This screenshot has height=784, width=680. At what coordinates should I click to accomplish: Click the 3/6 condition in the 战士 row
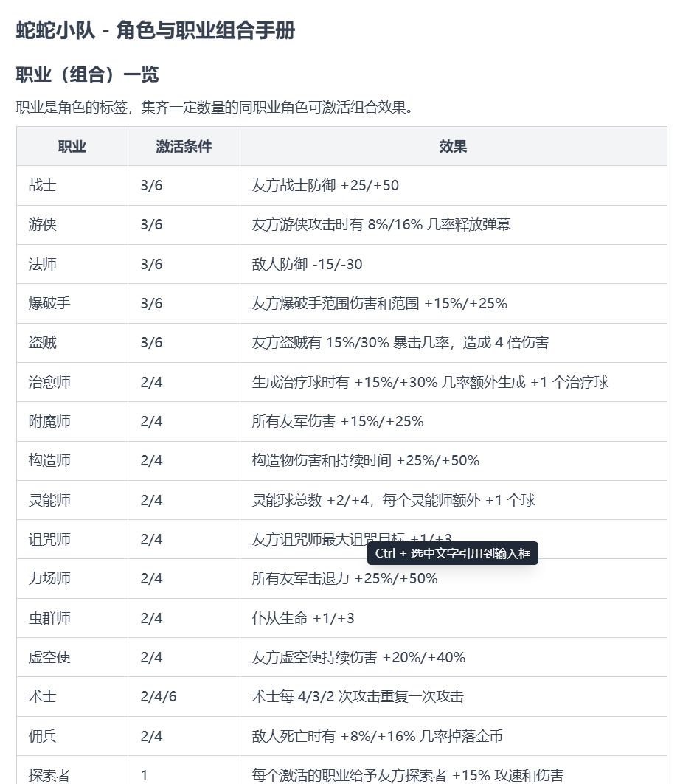pyautogui.click(x=151, y=186)
